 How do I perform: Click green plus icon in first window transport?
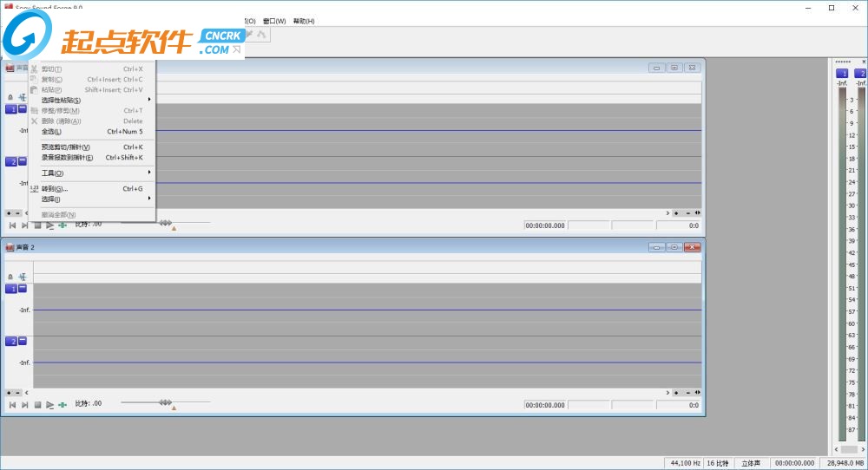(62, 225)
